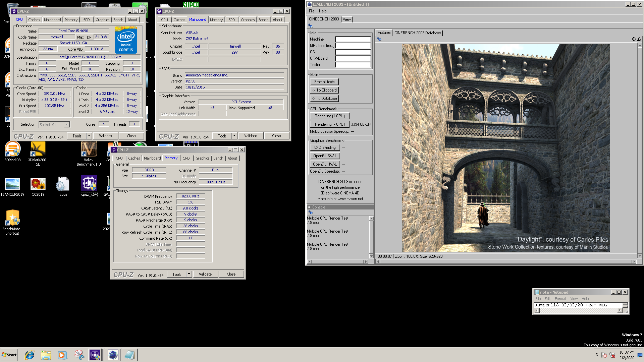Click Validate in the first CPU-Z window
644x362 pixels.
click(x=105, y=136)
